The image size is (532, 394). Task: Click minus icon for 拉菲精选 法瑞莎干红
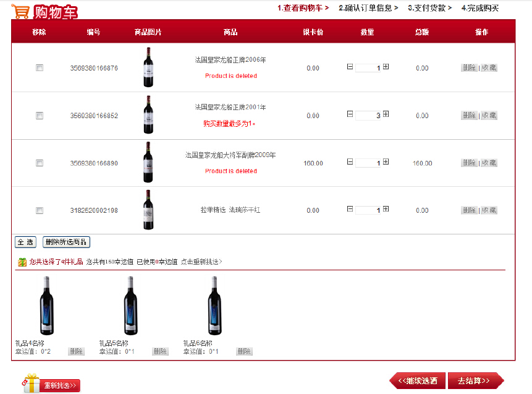point(350,210)
